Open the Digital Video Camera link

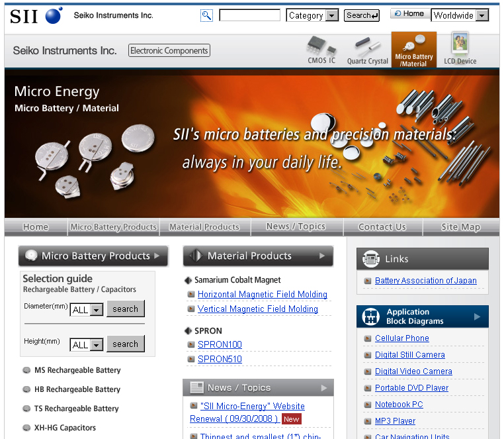(x=413, y=371)
